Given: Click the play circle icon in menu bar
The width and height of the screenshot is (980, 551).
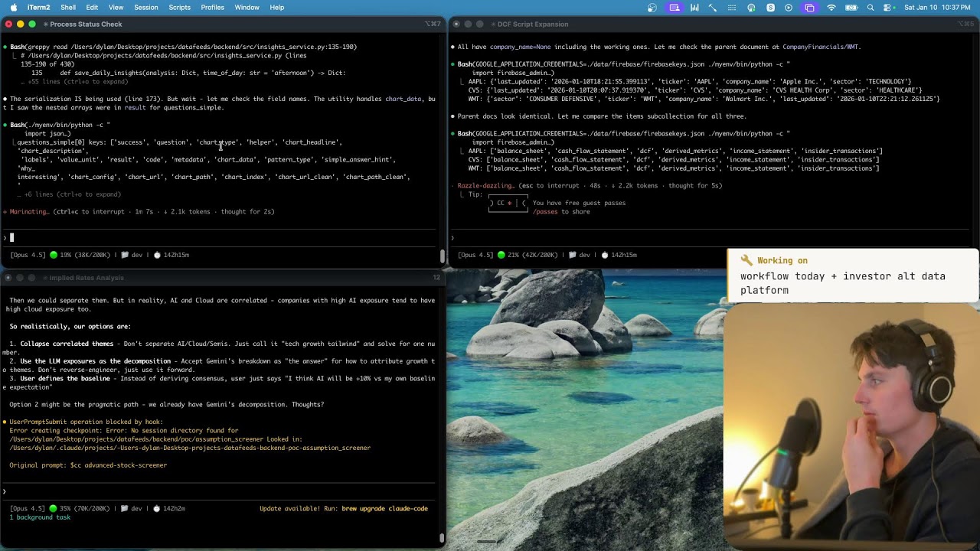Looking at the screenshot, I should click(789, 8).
